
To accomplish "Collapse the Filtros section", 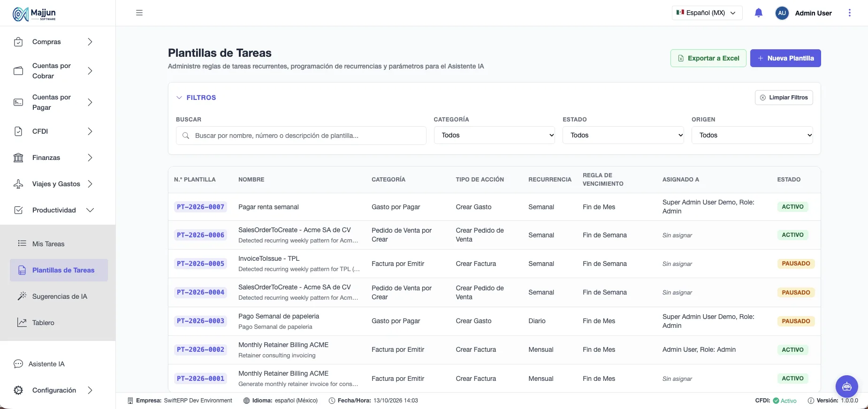I will [196, 98].
